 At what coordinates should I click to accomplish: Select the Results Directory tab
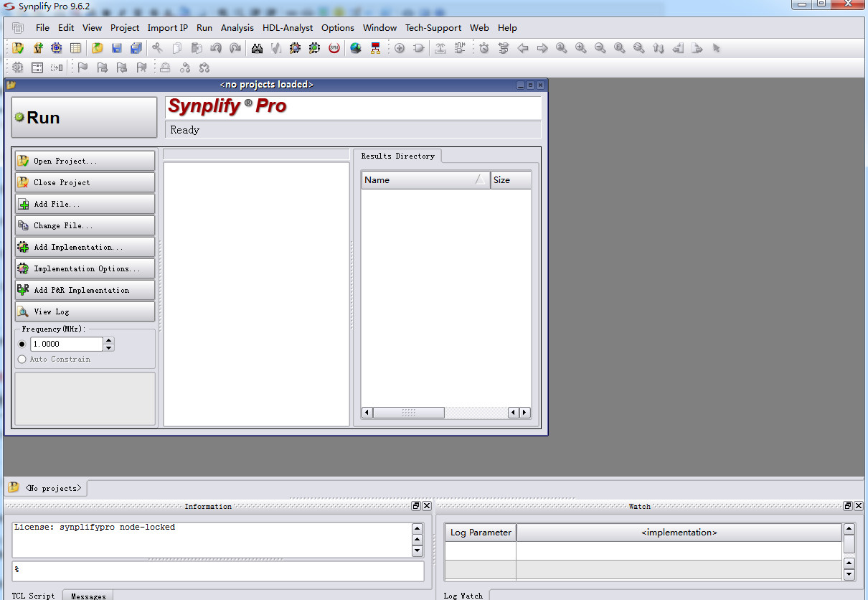(x=397, y=156)
